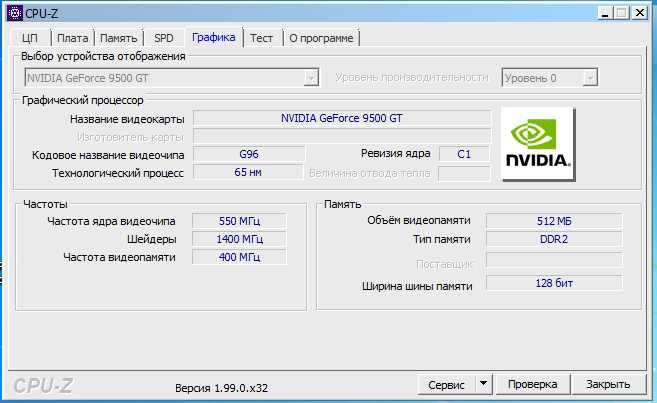Click the Технологический процесс label
The height and width of the screenshot is (403, 657).
click(x=118, y=173)
